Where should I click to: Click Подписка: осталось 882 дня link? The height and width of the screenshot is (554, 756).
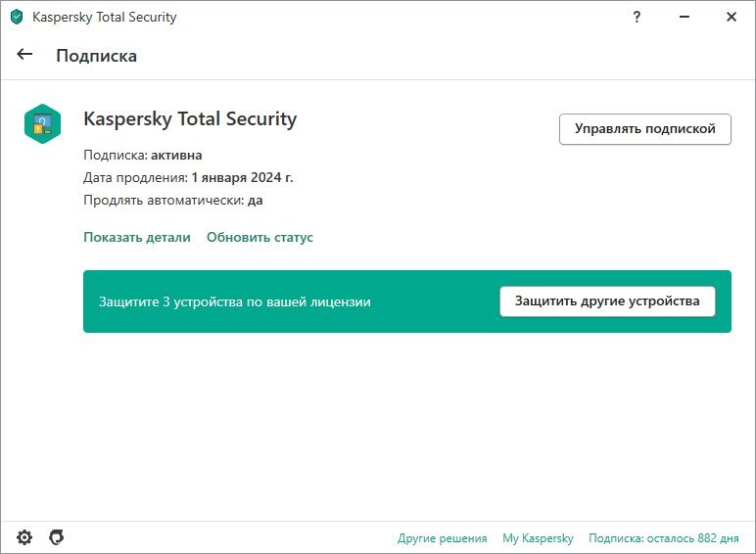pos(663,538)
